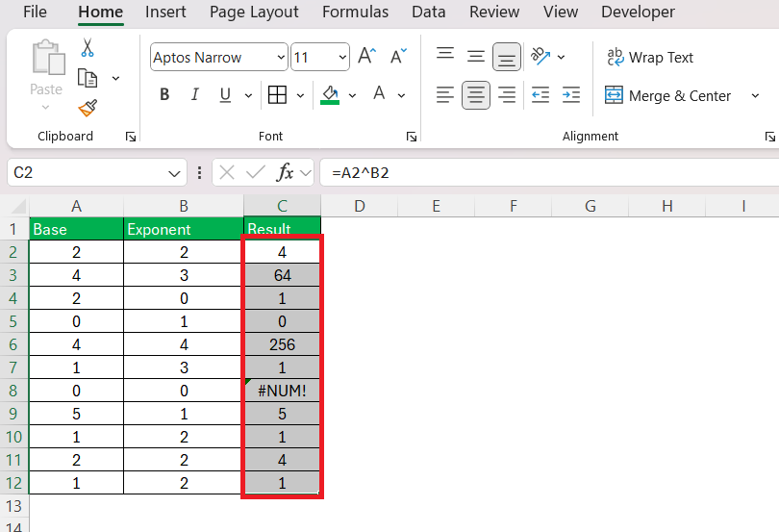Expand Font Color palette arrow
This screenshot has height=532, width=779.
coord(401,95)
